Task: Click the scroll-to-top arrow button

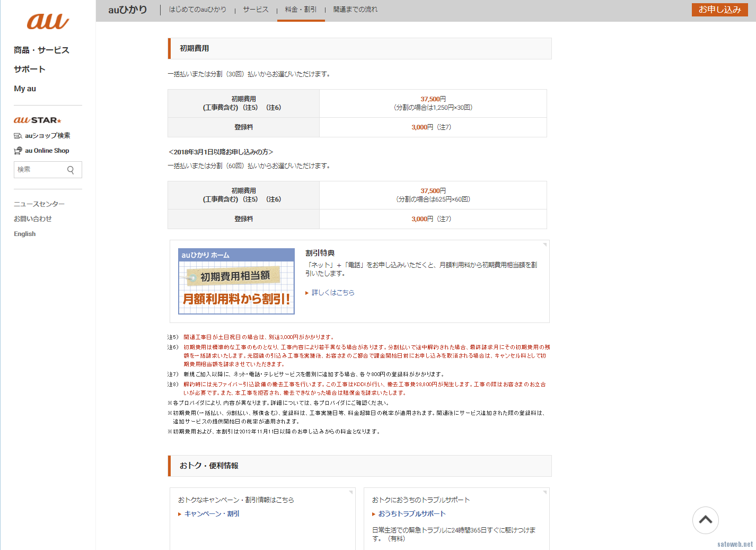Action: (x=705, y=520)
